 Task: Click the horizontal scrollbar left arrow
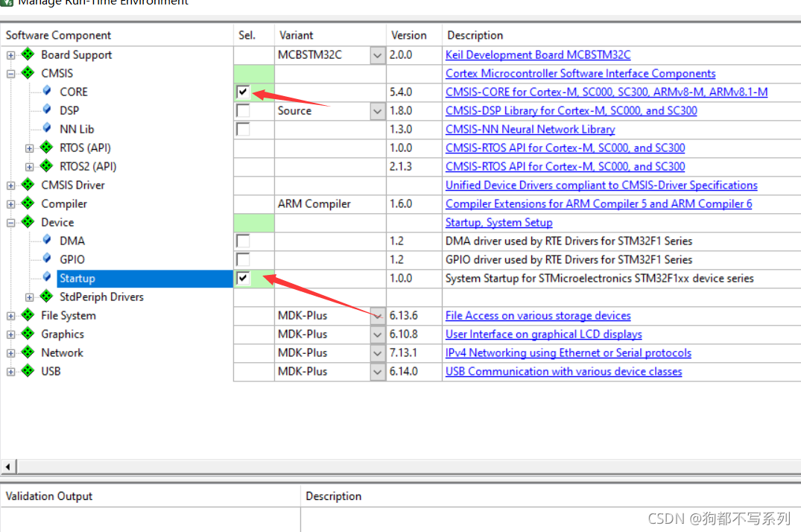coord(8,466)
